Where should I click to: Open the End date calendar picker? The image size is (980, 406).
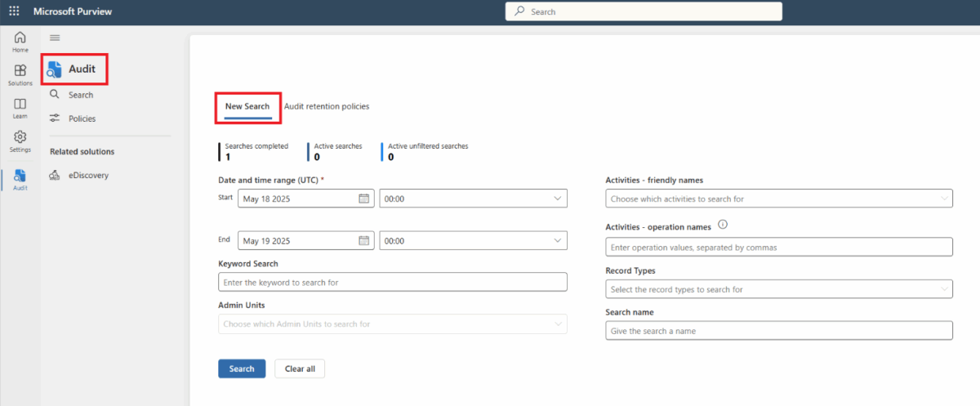pyautogui.click(x=364, y=240)
